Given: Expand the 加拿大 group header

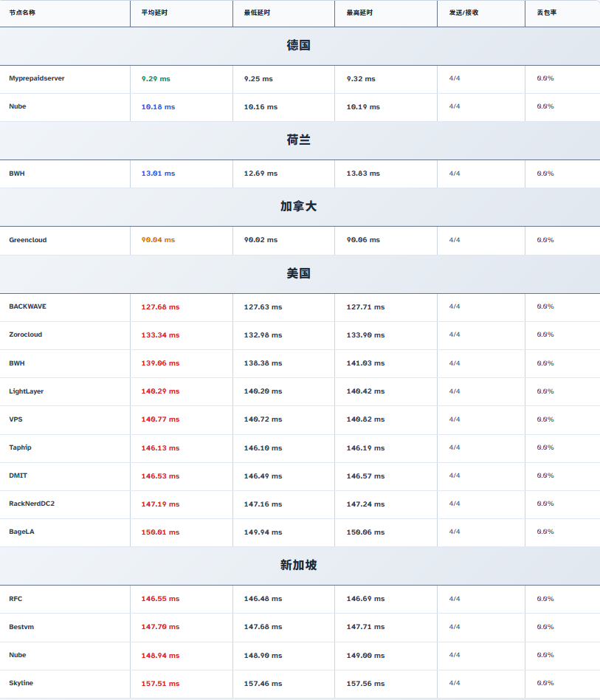Looking at the screenshot, I should [299, 207].
